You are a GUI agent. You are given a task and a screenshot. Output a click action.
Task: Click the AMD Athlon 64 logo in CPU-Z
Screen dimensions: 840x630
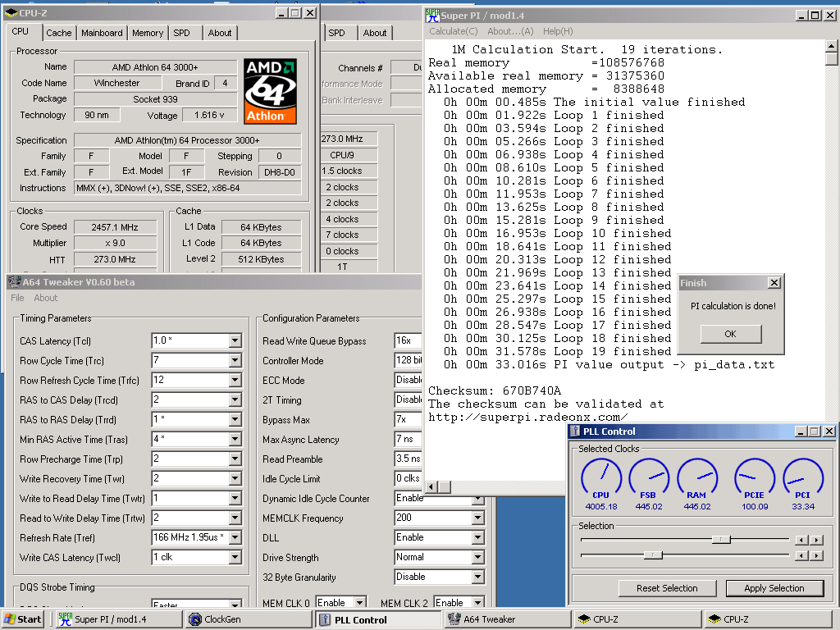pos(271,92)
